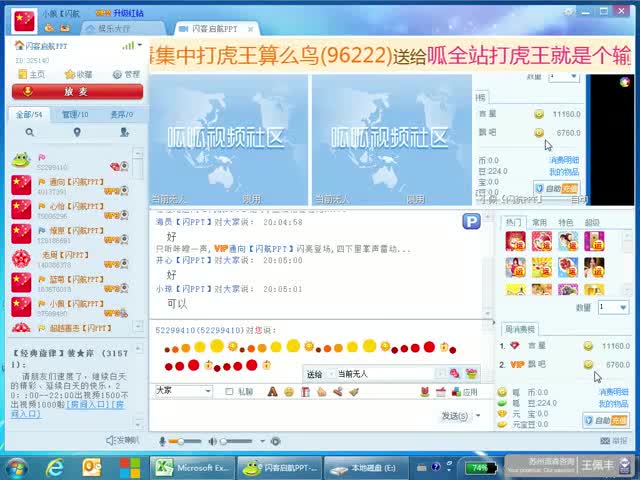Viewport: 640px width, 480px height.
Task: Open the gift 数量 quantity dropdown
Action: (x=613, y=307)
